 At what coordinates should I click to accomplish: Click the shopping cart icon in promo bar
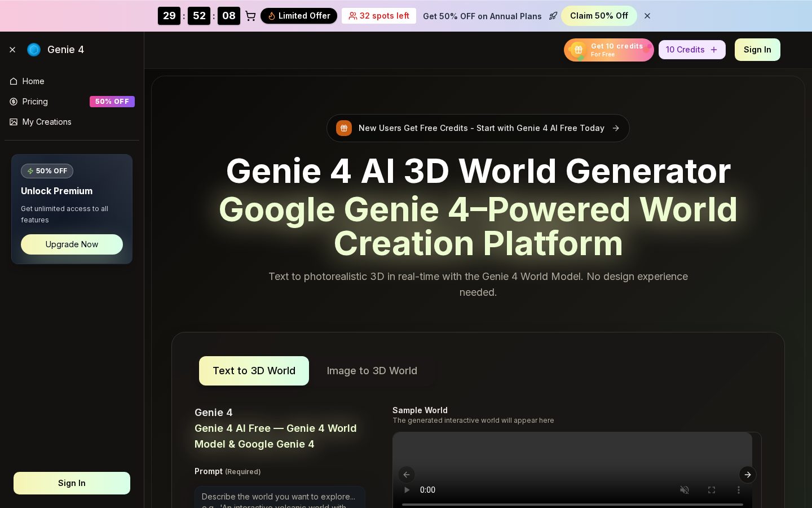coord(250,16)
